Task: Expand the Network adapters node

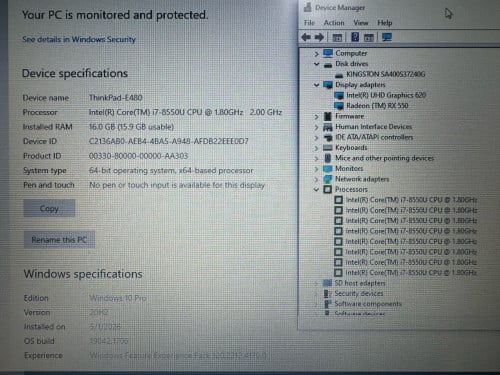Action: click(316, 179)
